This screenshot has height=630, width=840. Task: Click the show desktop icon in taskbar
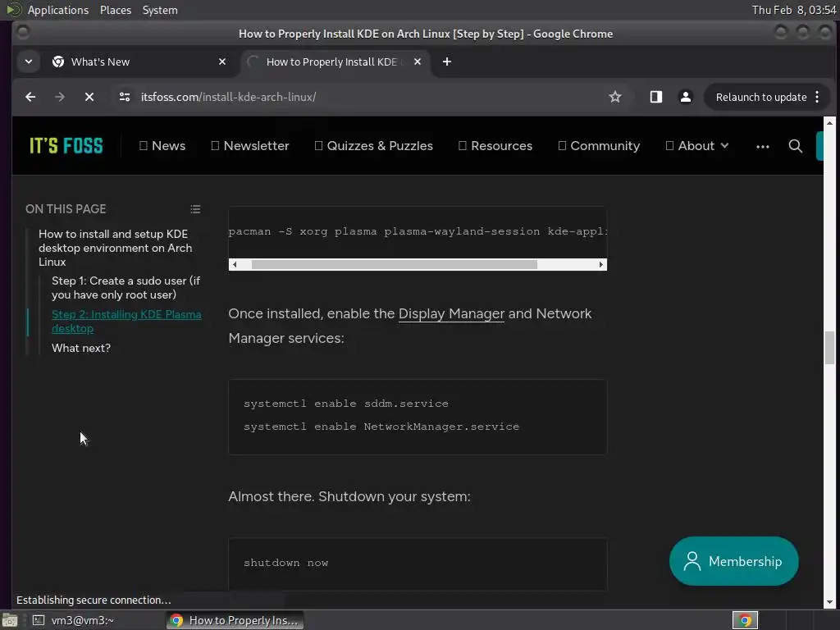click(10, 620)
